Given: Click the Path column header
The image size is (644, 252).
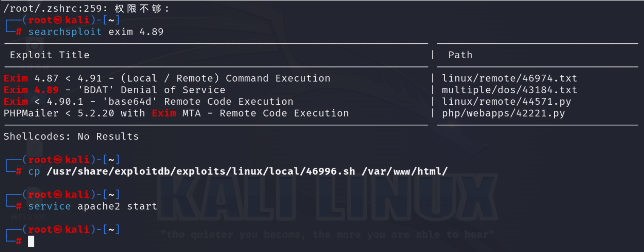Looking at the screenshot, I should [460, 55].
